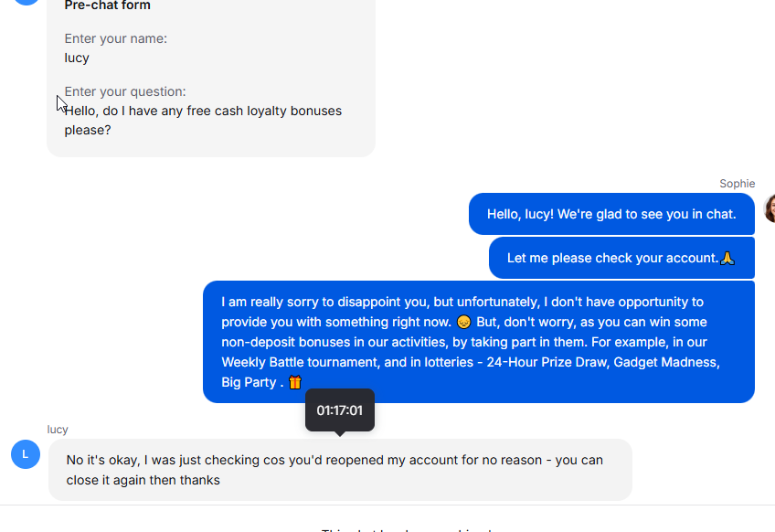Click the partially visible archived chat notice
775x532 pixels.
click(407, 529)
